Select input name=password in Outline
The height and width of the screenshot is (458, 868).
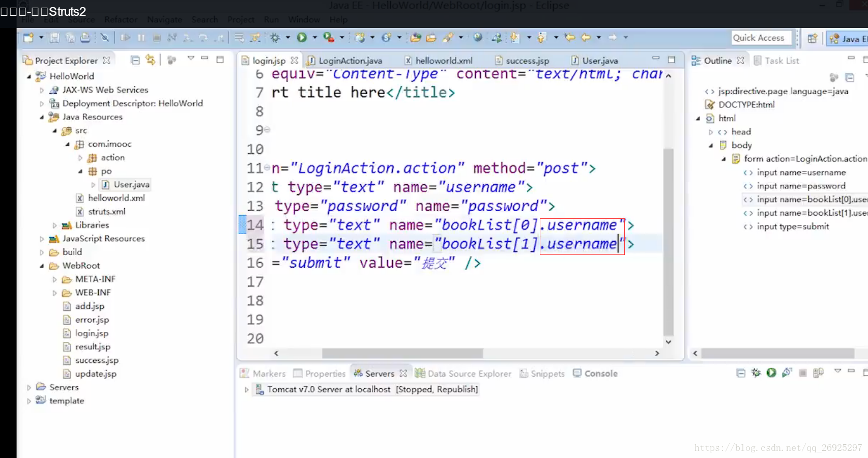(795, 186)
